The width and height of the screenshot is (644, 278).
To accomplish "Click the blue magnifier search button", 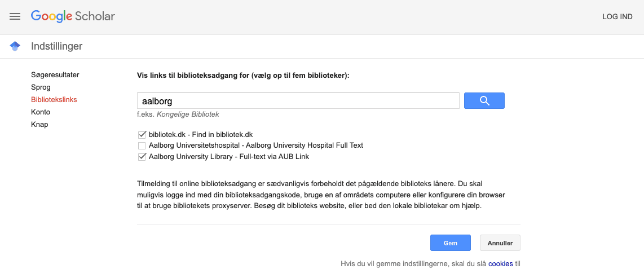I will [484, 100].
